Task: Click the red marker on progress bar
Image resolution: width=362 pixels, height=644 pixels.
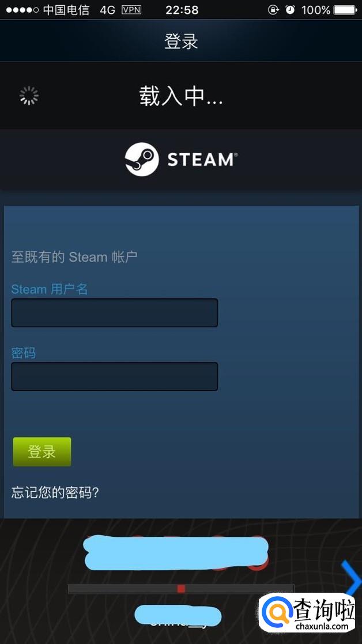Action: point(181,589)
